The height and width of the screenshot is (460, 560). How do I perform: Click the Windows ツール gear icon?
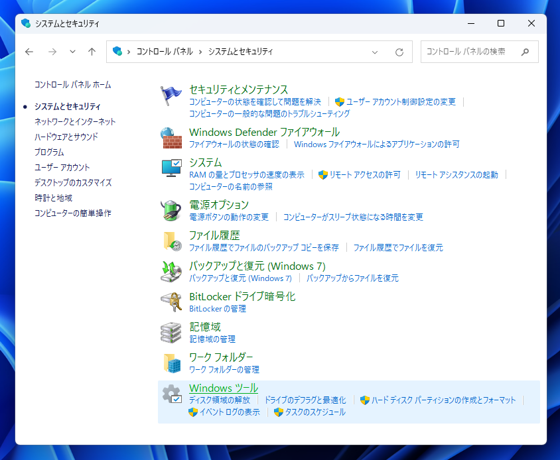pos(172,394)
